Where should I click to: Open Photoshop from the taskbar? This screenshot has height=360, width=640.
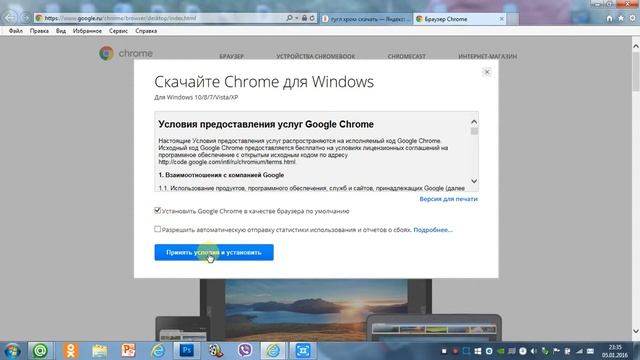pos(187,351)
